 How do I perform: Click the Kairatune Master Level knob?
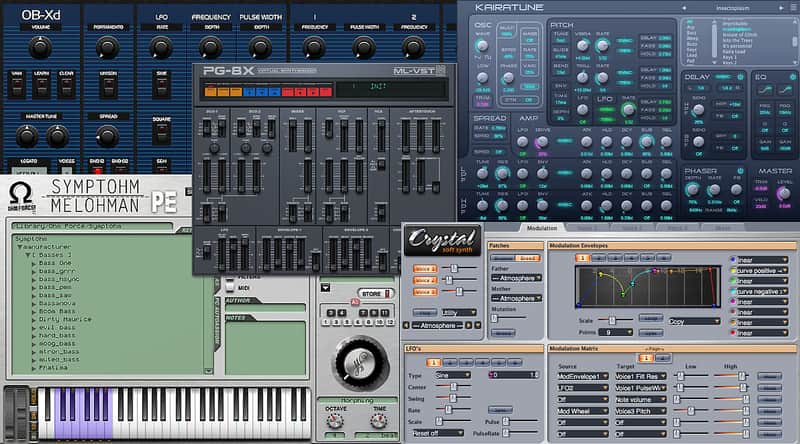click(784, 193)
